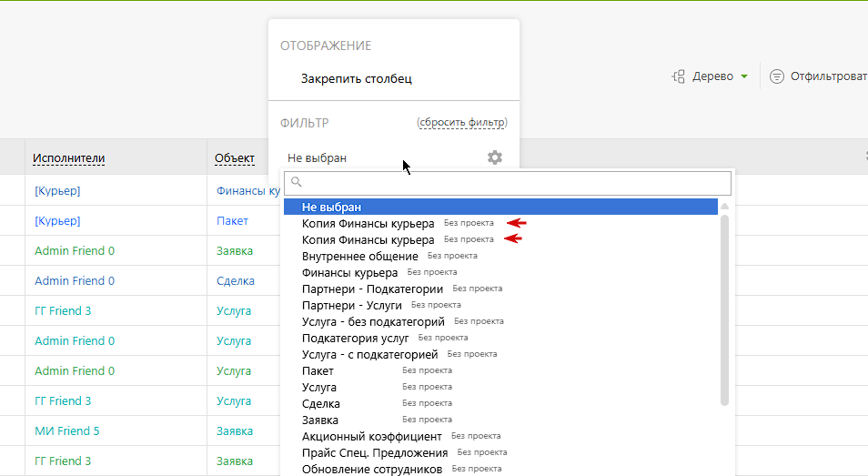Viewport: 868px width, 476px height.
Task: Click the magnifier icon in search box
Action: pyautogui.click(x=297, y=181)
